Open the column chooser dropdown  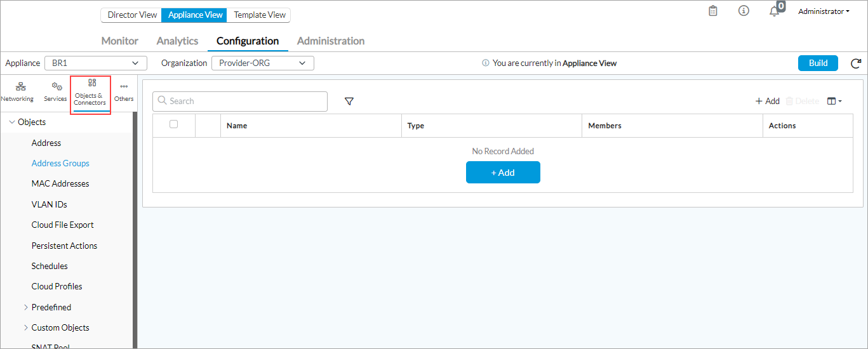point(834,102)
